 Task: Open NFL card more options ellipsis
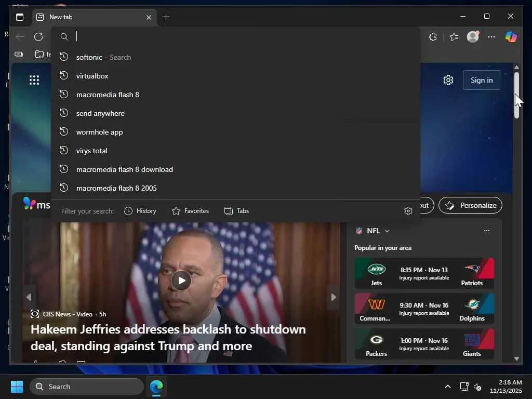[x=486, y=231]
